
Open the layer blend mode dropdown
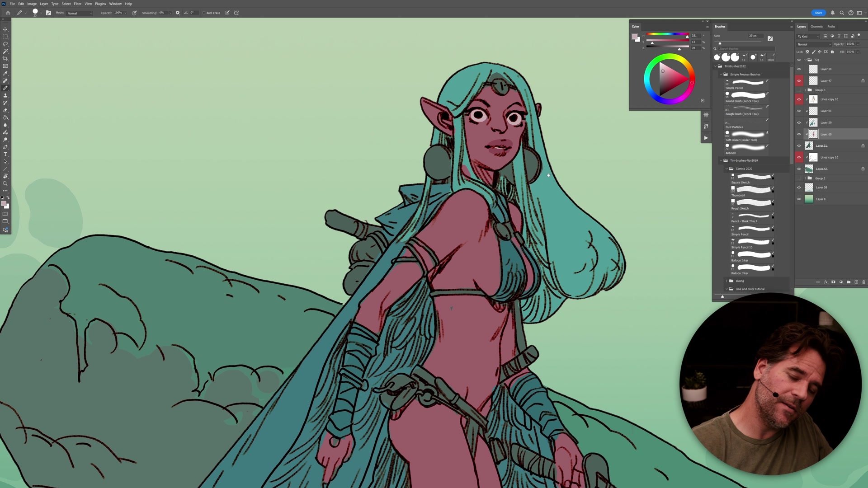pos(814,44)
